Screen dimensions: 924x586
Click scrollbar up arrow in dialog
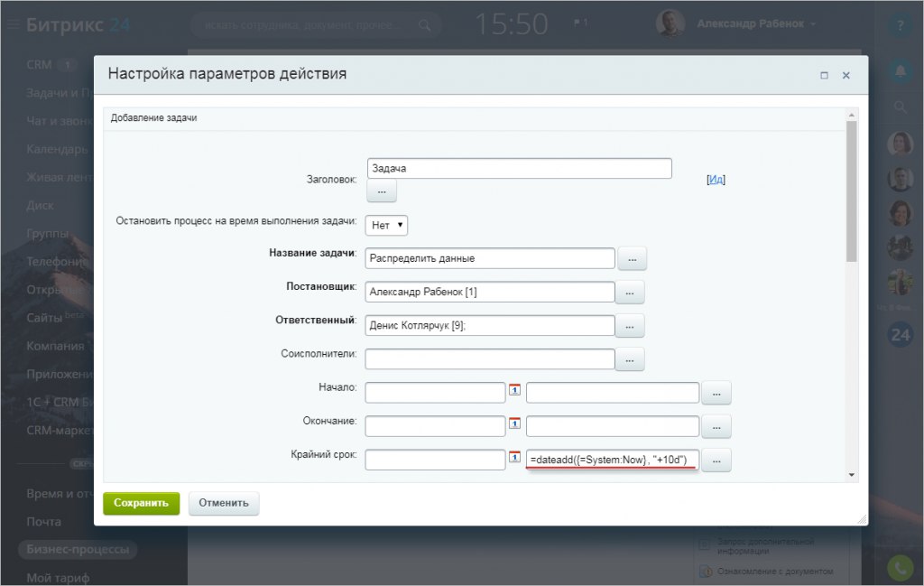pyautogui.click(x=852, y=115)
